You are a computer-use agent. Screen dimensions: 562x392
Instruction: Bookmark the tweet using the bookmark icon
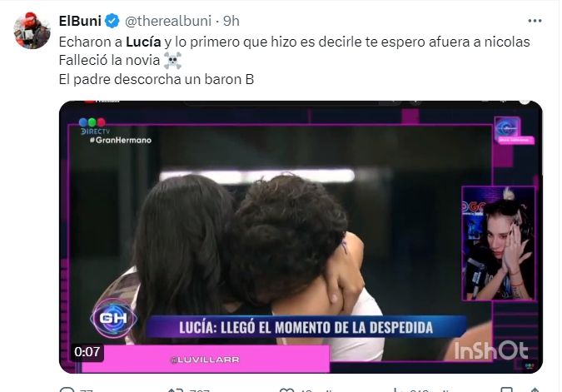click(x=506, y=390)
